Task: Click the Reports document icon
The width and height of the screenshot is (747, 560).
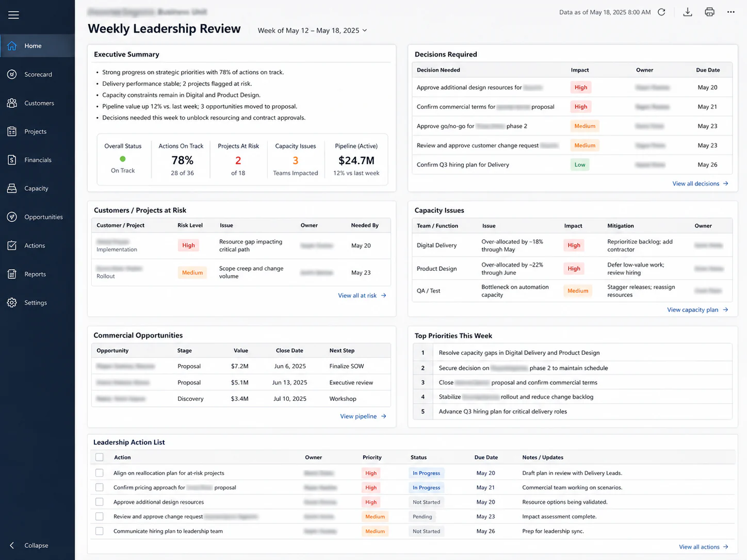Action: (12, 274)
